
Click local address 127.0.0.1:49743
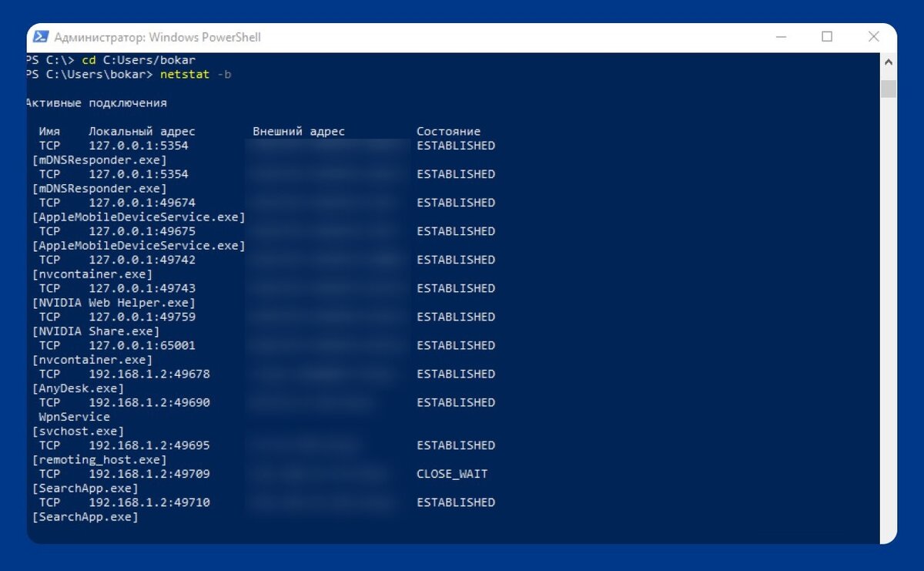coord(142,288)
